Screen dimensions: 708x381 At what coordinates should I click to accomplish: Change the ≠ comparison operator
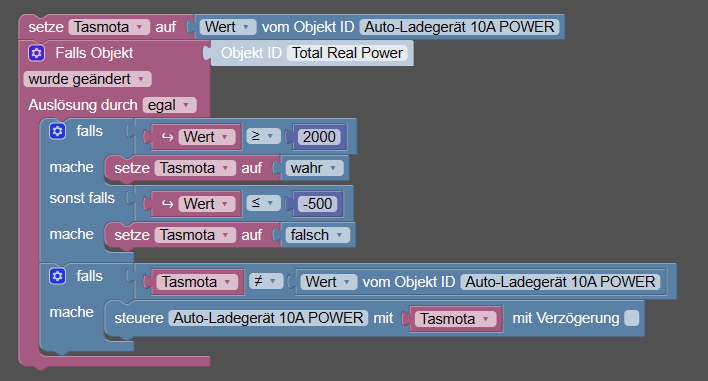point(266,281)
